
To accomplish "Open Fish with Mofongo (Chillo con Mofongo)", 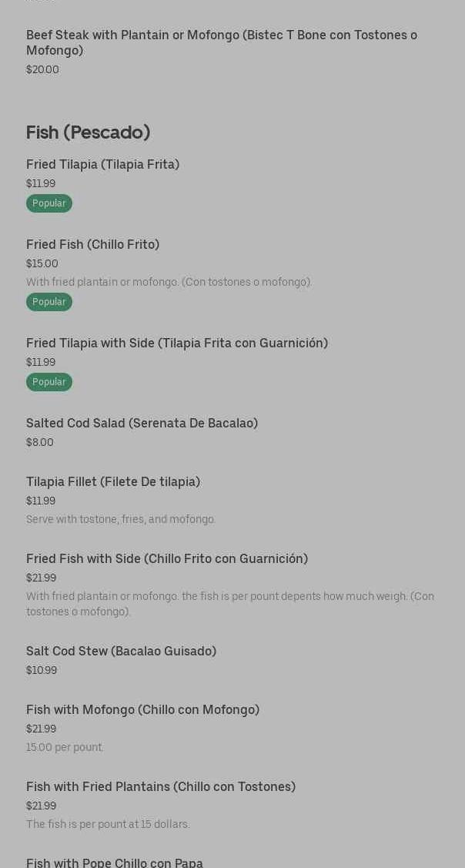I will point(142,709).
